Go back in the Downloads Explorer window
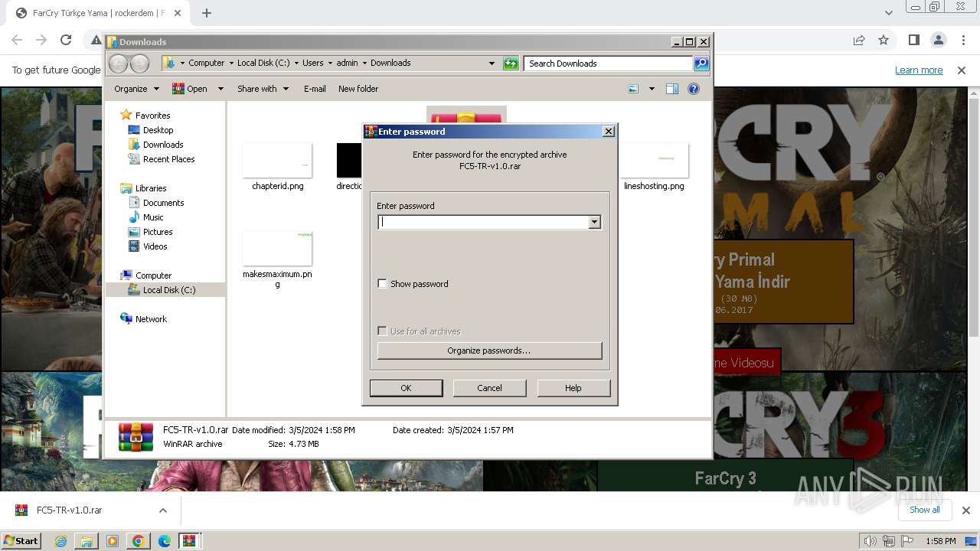Image resolution: width=980 pixels, height=551 pixels. pyautogui.click(x=118, y=64)
